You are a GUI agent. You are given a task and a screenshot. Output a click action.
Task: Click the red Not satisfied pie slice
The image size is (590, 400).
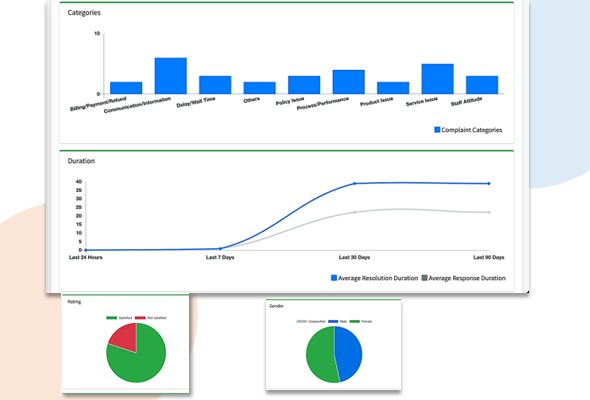point(126,336)
